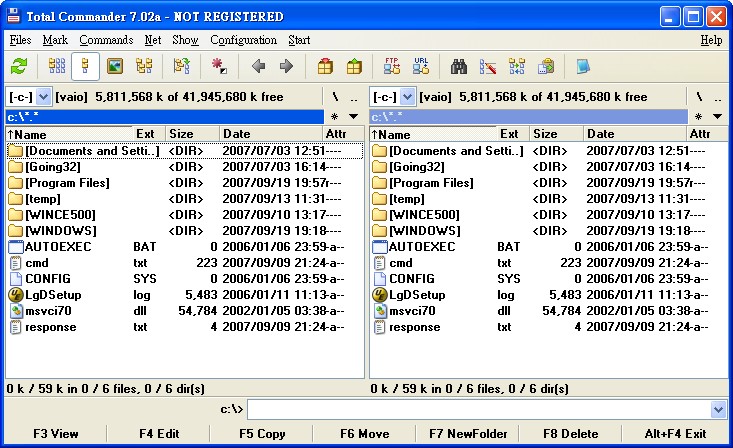733x448 pixels.
Task: Sort right panel by Date column header
Action: tap(635, 134)
